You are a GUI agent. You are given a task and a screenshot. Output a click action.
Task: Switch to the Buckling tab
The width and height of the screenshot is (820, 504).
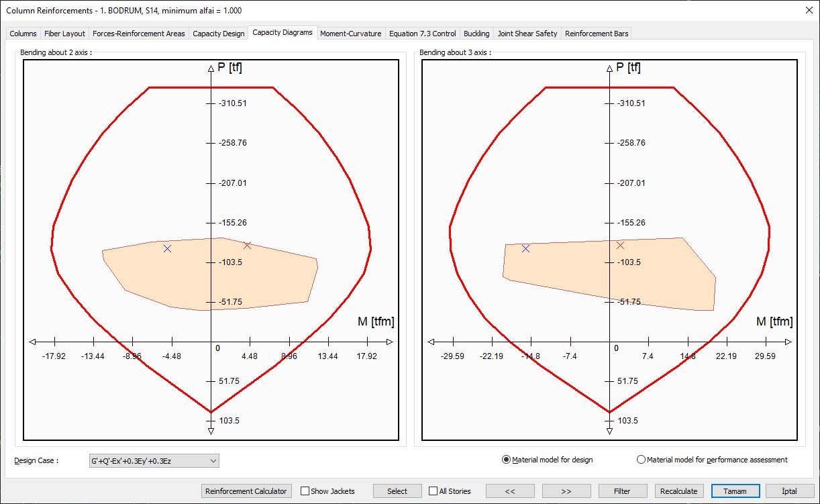476,33
